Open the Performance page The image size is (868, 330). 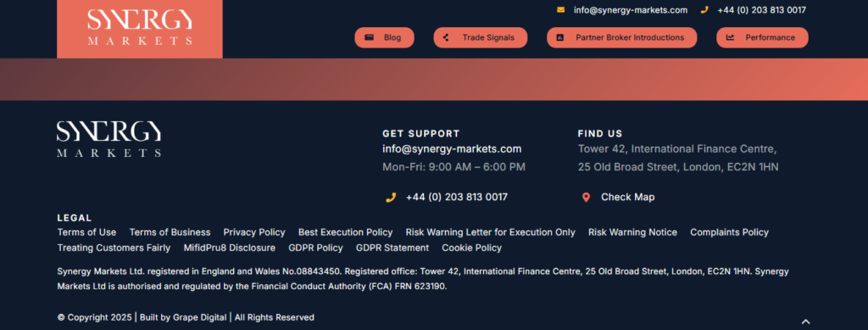(762, 37)
